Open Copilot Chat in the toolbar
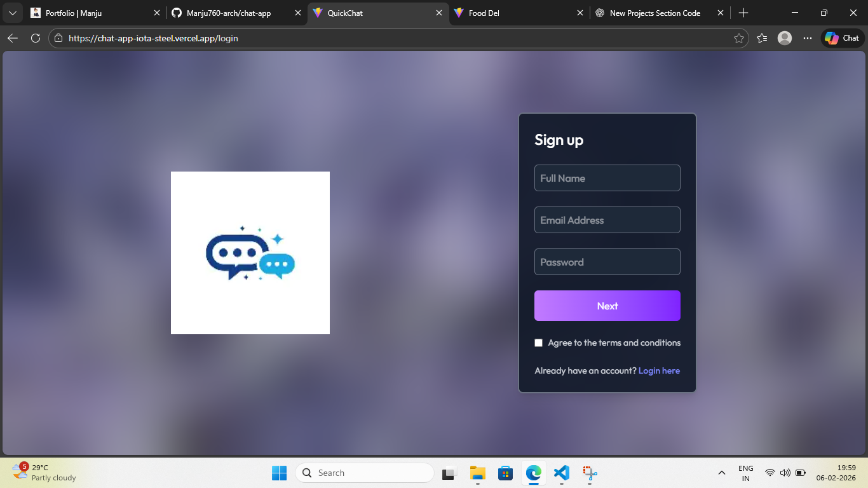Screen dimensions: 868x488 coord(843,38)
